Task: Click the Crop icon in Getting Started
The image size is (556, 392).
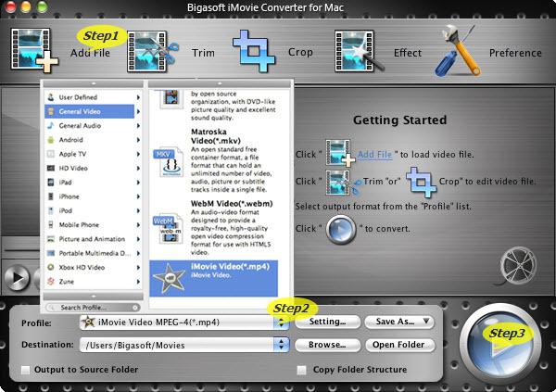Action: (421, 182)
